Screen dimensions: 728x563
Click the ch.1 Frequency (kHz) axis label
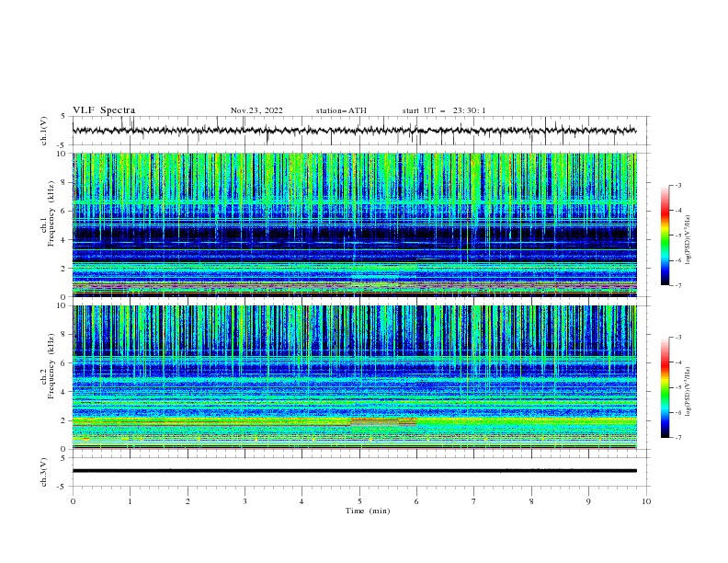tap(47, 213)
